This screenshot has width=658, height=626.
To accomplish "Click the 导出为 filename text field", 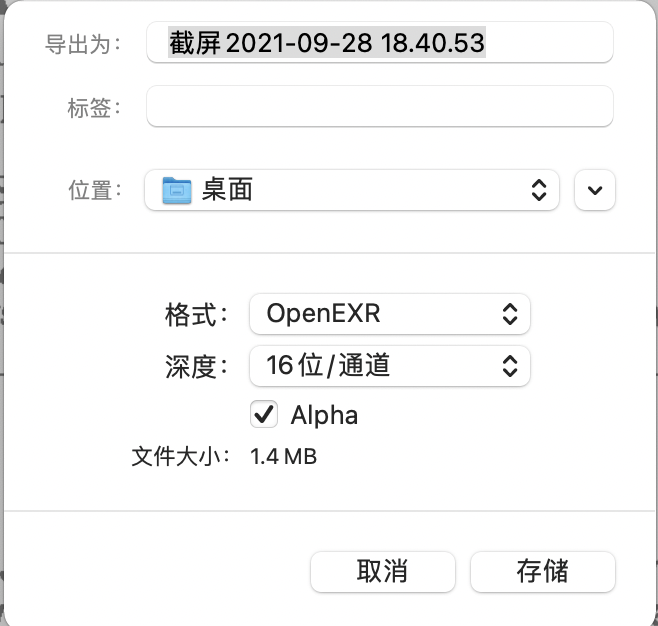I will [379, 43].
